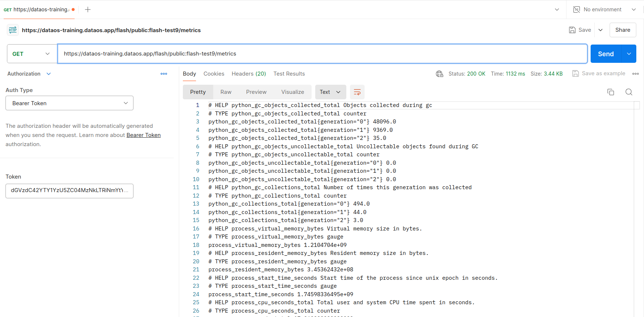Click the Send button
This screenshot has width=644, height=317.
606,54
